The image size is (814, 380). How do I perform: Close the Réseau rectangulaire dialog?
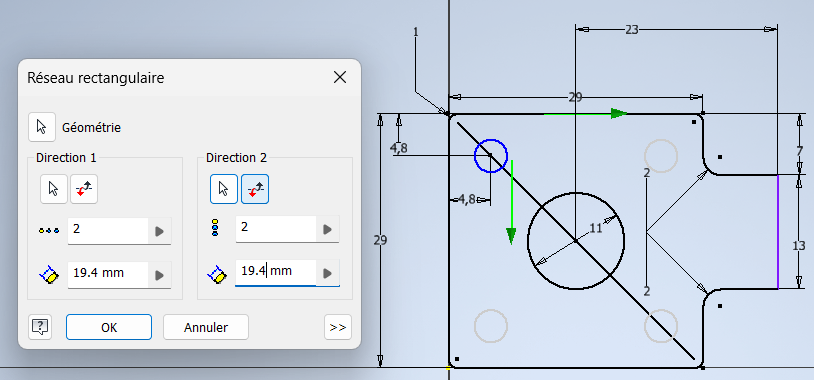(340, 77)
